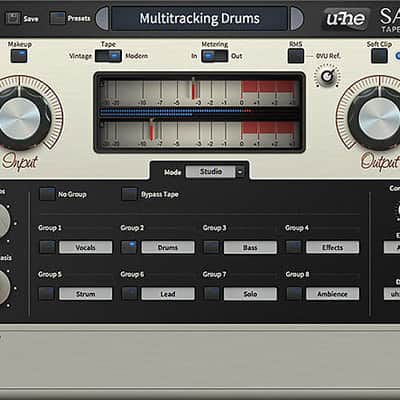Image resolution: width=400 pixels, height=400 pixels.
Task: Click the lower VU meter display
Action: [199, 134]
